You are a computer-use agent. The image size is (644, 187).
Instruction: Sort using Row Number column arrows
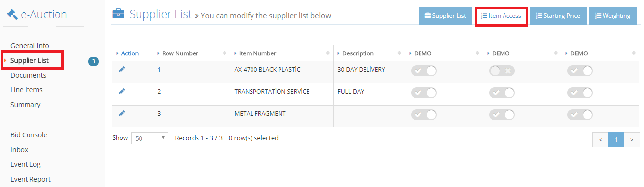tap(224, 53)
